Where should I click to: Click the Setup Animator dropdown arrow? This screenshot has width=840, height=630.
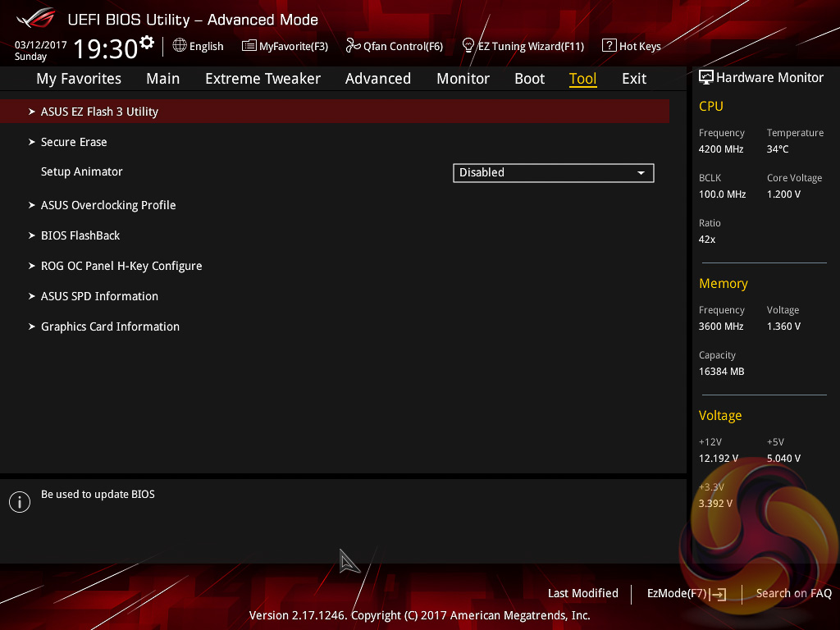point(641,173)
